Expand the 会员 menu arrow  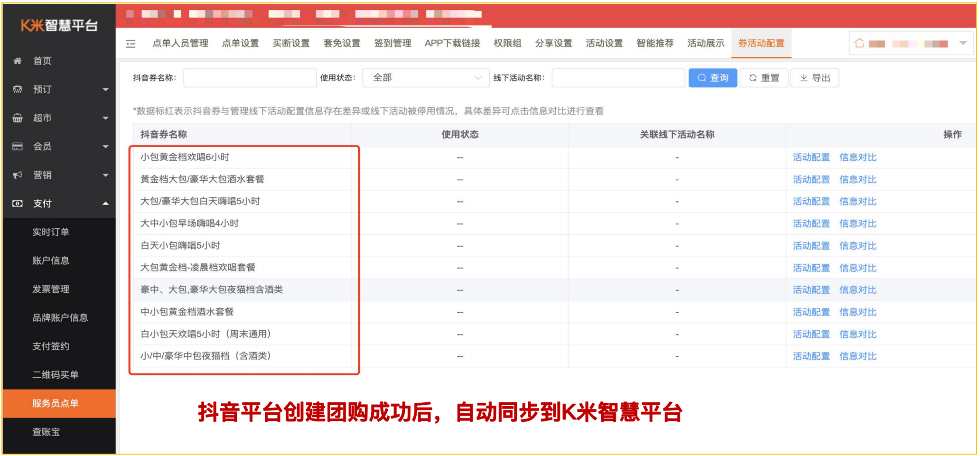(x=105, y=146)
